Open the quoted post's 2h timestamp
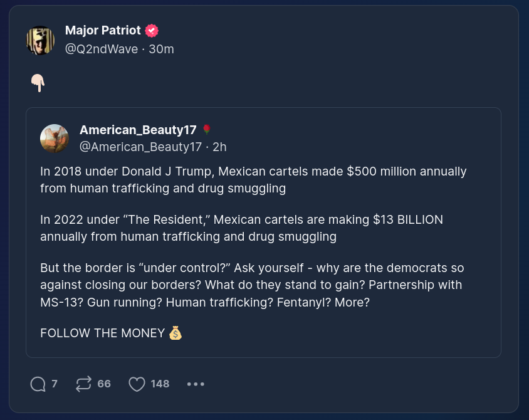Viewport: 529px width, 420px height. (219, 147)
